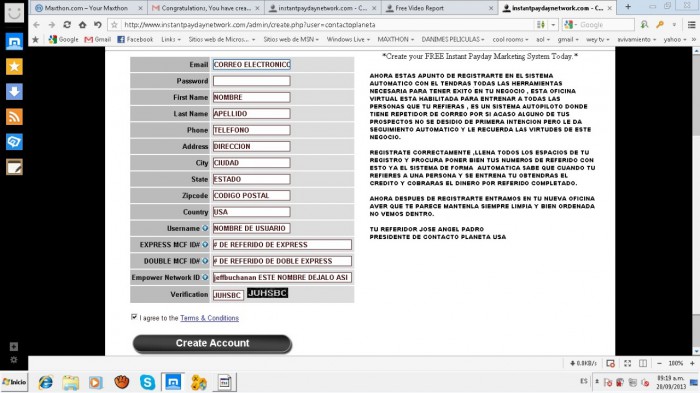Click the Create Account button
This screenshot has width=700, height=393.
[212, 343]
